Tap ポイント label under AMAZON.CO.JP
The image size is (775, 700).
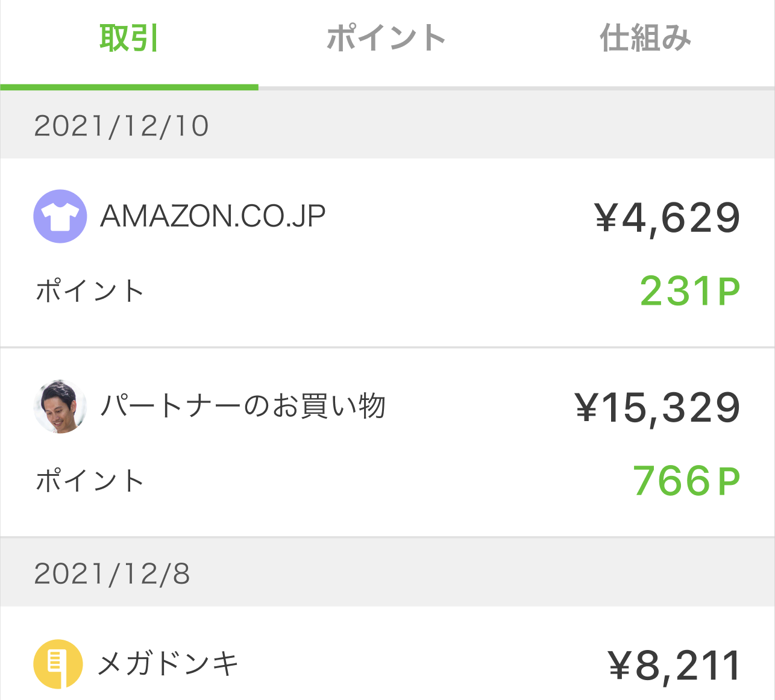90,292
